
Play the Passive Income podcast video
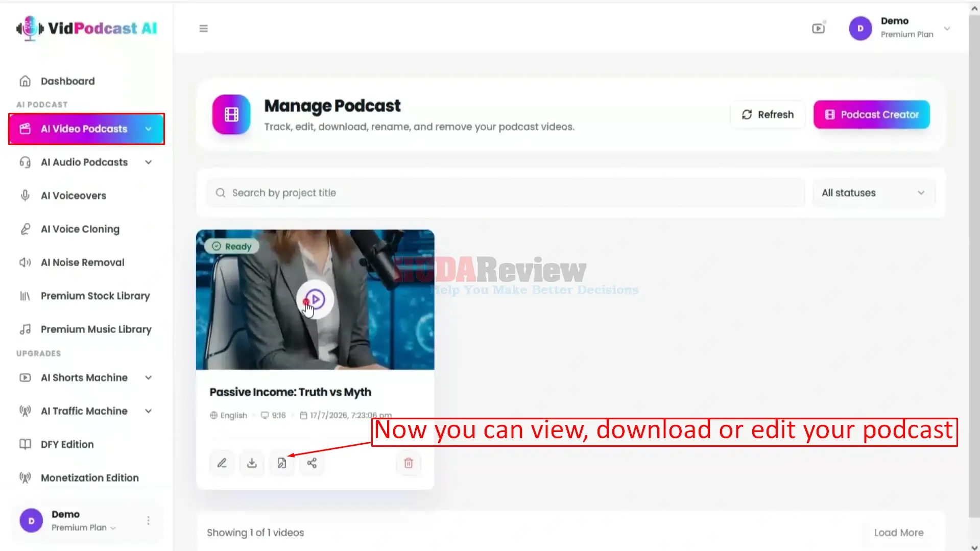click(315, 299)
